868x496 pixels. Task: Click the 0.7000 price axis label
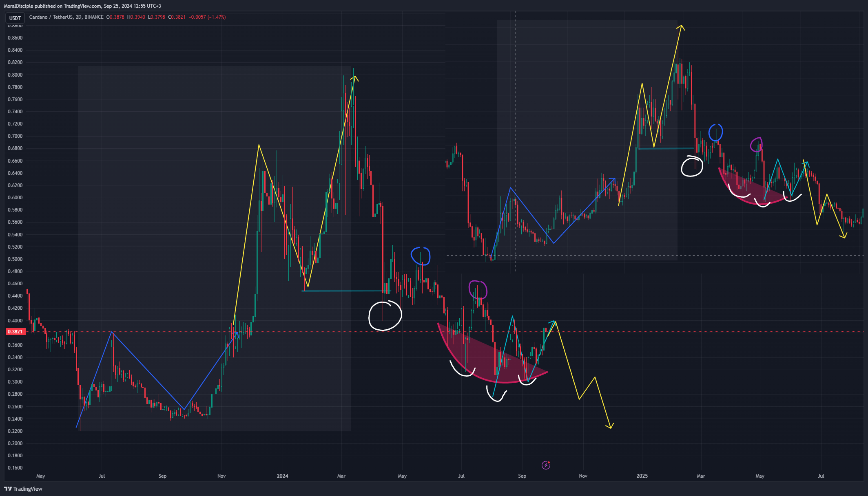pos(15,136)
